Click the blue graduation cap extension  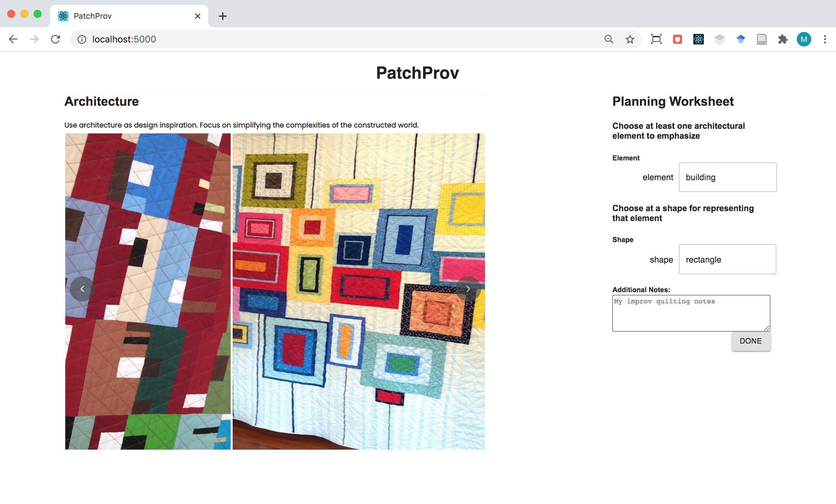point(741,39)
